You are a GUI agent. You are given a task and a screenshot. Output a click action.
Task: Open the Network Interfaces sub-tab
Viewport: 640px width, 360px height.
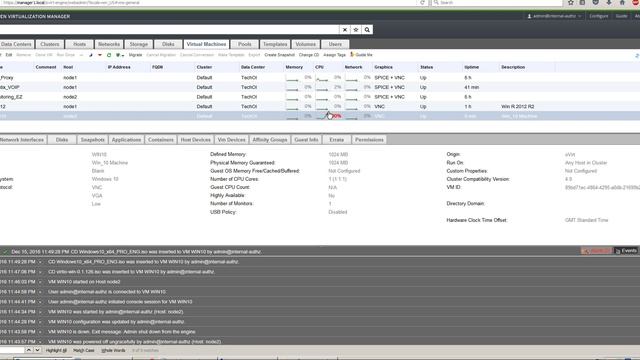point(22,140)
